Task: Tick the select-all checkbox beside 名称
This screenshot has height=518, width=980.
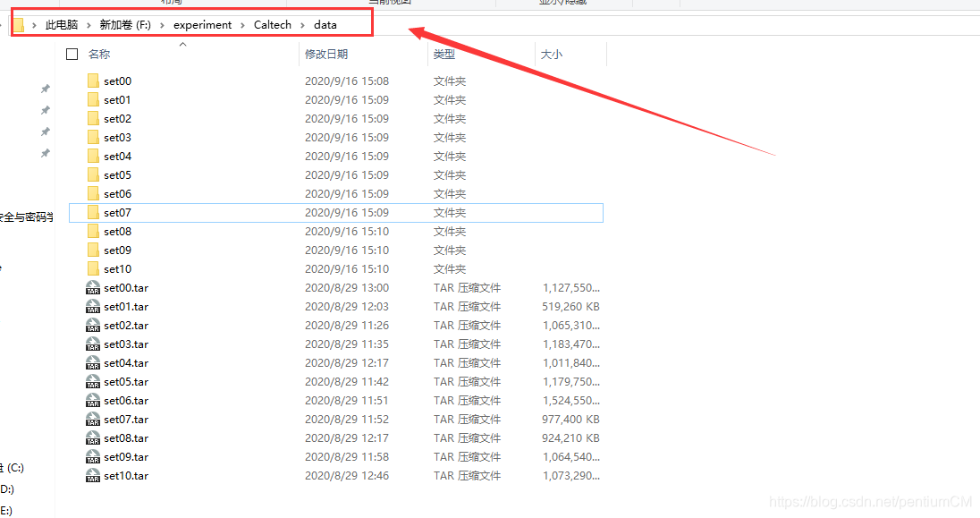Action: 72,55
